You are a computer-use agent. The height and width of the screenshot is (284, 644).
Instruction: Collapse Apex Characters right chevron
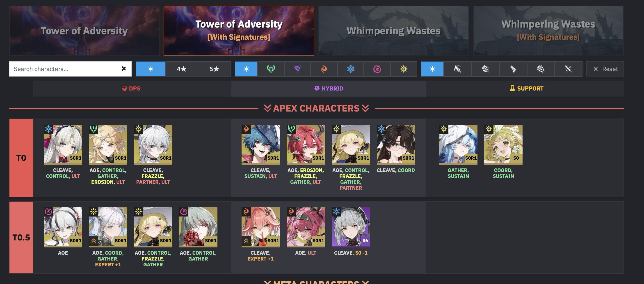point(365,108)
